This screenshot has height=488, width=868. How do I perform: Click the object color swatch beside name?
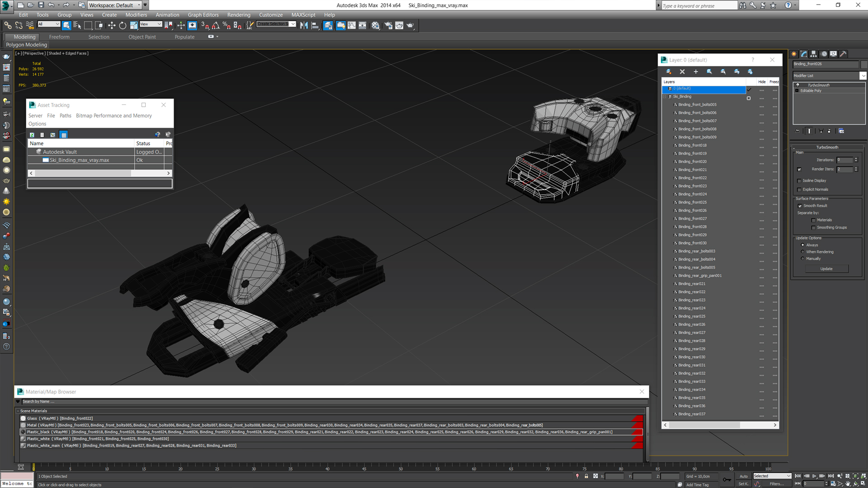click(x=864, y=64)
